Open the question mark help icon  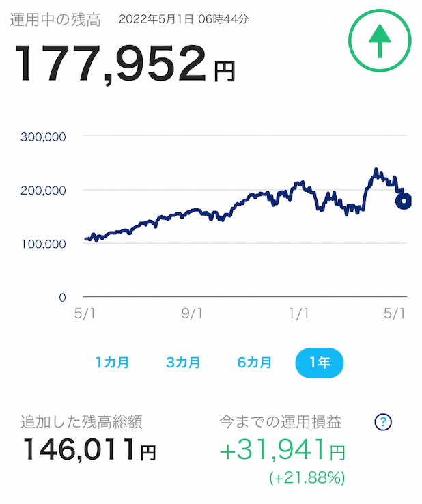(383, 422)
